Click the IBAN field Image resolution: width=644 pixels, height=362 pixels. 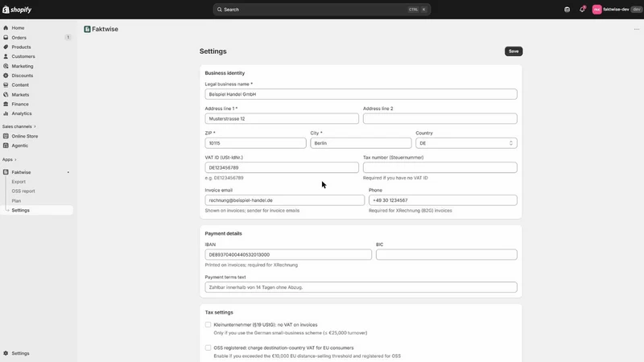coord(288,254)
